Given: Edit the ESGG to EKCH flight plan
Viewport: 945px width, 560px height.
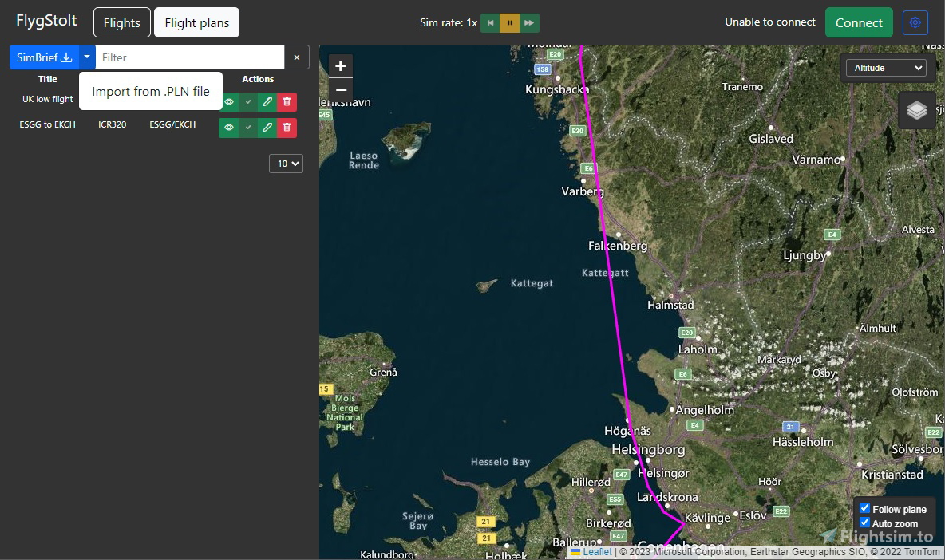Looking at the screenshot, I should click(267, 127).
